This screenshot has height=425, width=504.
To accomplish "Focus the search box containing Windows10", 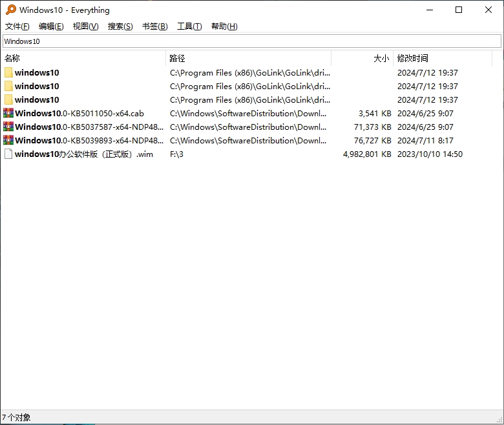I will (252, 41).
